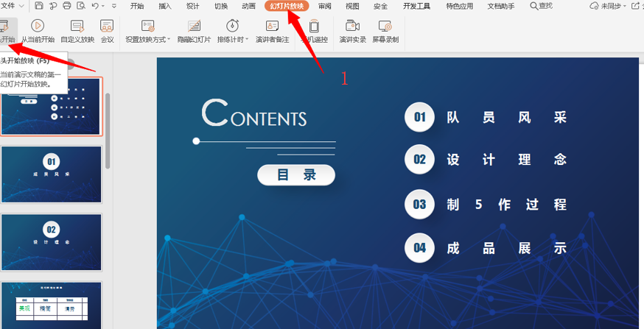Click the export-to-PDF icon beside Save

pos(52,6)
